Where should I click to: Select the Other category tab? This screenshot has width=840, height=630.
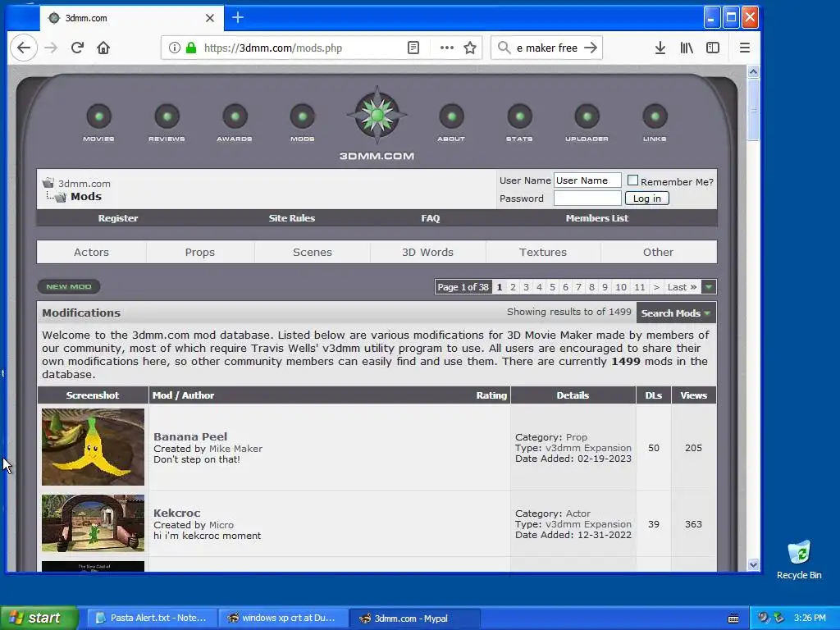(x=659, y=253)
